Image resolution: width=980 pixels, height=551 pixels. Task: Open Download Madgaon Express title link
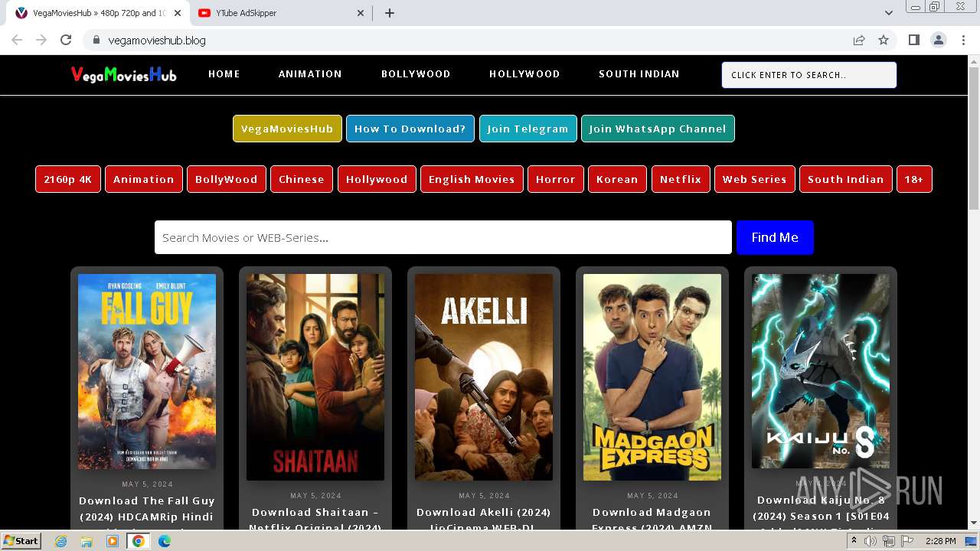tap(652, 518)
